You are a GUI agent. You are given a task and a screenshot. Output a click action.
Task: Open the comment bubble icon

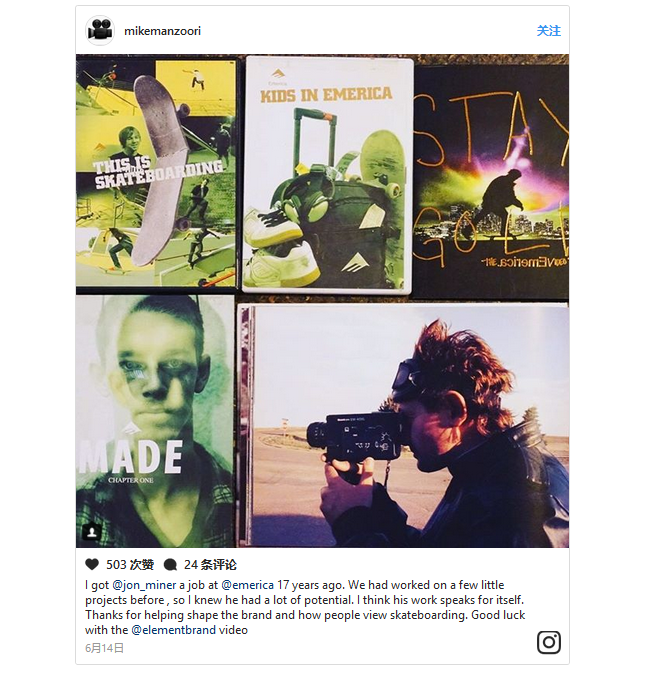click(x=170, y=565)
